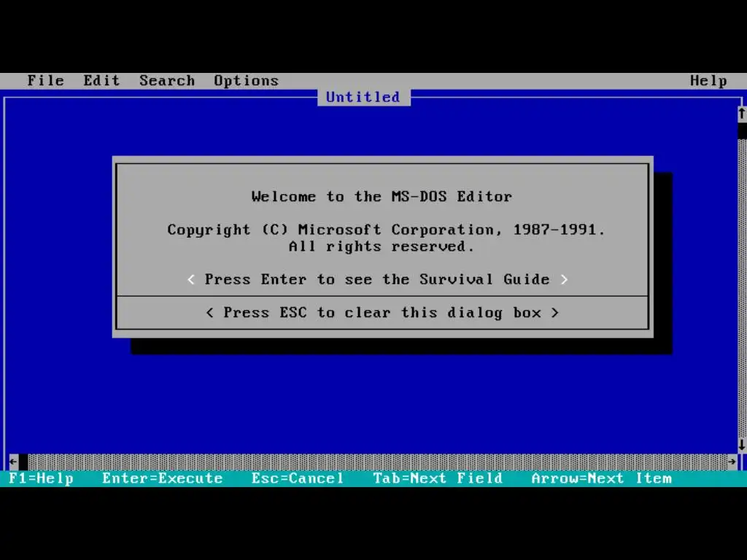The height and width of the screenshot is (560, 747).
Task: Click Press Enter to see the Survival Guide
Action: tap(377, 279)
